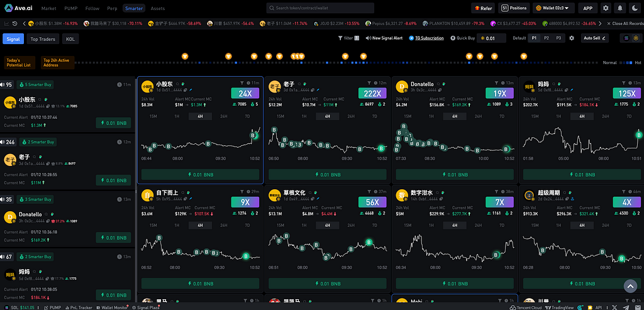Toggle dark mode moon icon
The image size is (644, 310).
[635, 8]
